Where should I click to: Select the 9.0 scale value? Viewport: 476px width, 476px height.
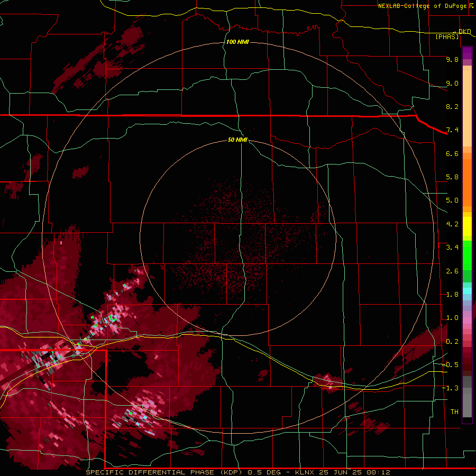(452, 83)
